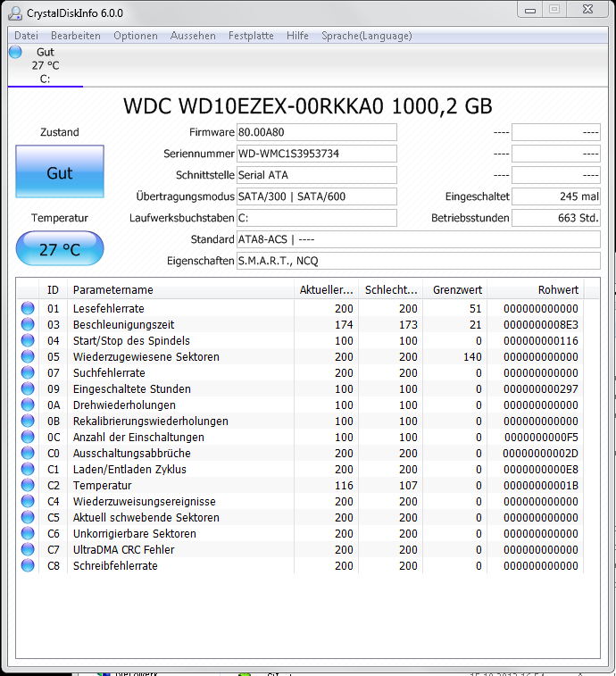Viewport: 616px width, 676px height.
Task: Click the status icon for Suchfehlerrate
Action: pos(28,372)
